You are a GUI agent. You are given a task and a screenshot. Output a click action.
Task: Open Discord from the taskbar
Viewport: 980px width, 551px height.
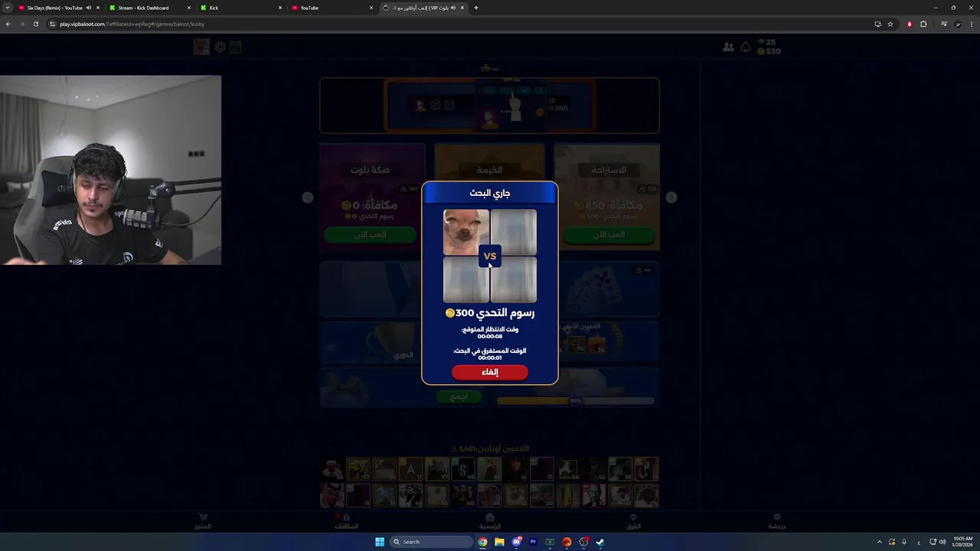tap(516, 542)
